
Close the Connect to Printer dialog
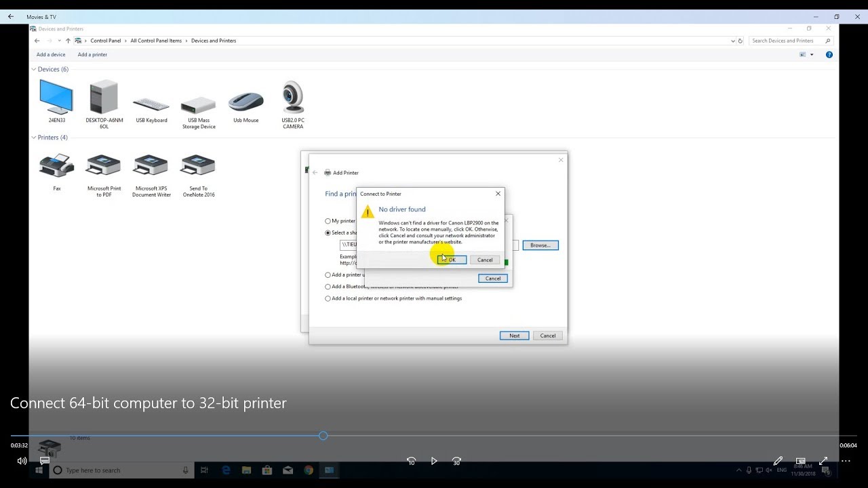(498, 194)
